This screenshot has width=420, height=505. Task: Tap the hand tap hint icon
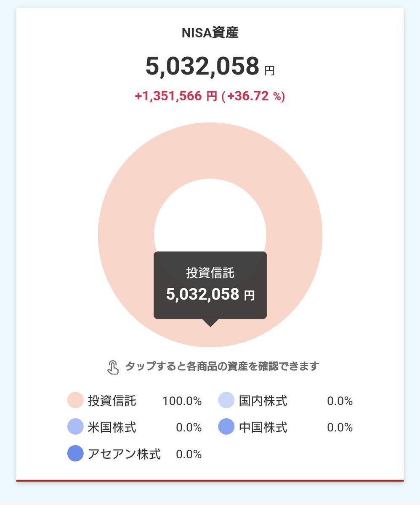click(113, 367)
